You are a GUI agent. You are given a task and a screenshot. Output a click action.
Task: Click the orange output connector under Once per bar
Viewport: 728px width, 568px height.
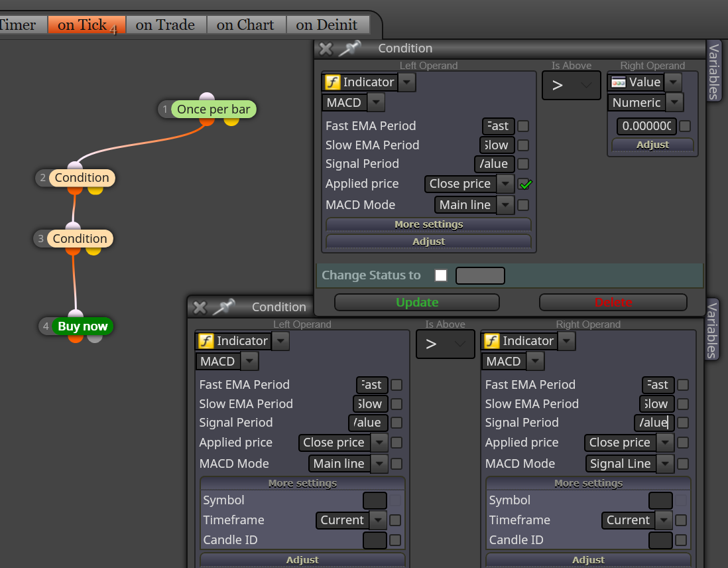click(207, 121)
